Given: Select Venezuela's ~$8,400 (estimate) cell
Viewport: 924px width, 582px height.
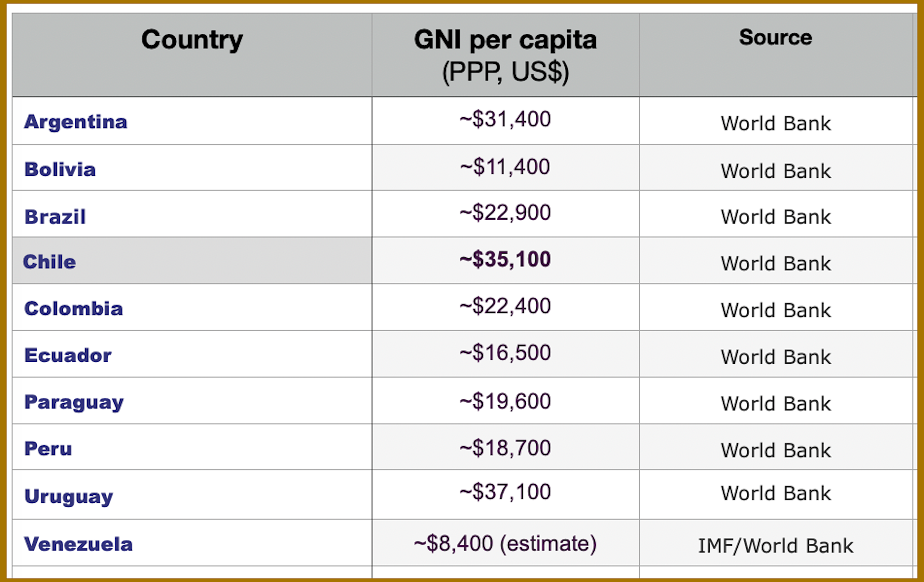Looking at the screenshot, I should pyautogui.click(x=505, y=543).
